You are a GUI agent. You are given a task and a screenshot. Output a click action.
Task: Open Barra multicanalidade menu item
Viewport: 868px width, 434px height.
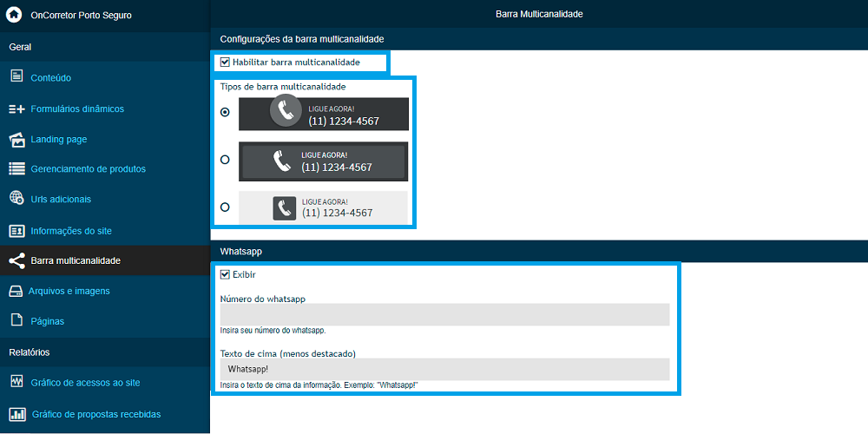[76, 260]
